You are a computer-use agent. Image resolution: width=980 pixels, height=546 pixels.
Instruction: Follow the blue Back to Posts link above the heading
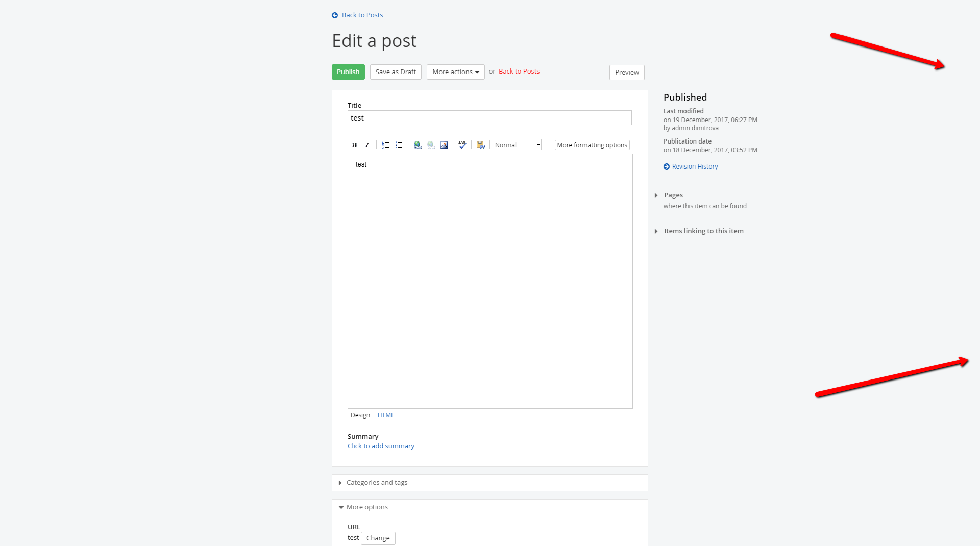point(362,15)
